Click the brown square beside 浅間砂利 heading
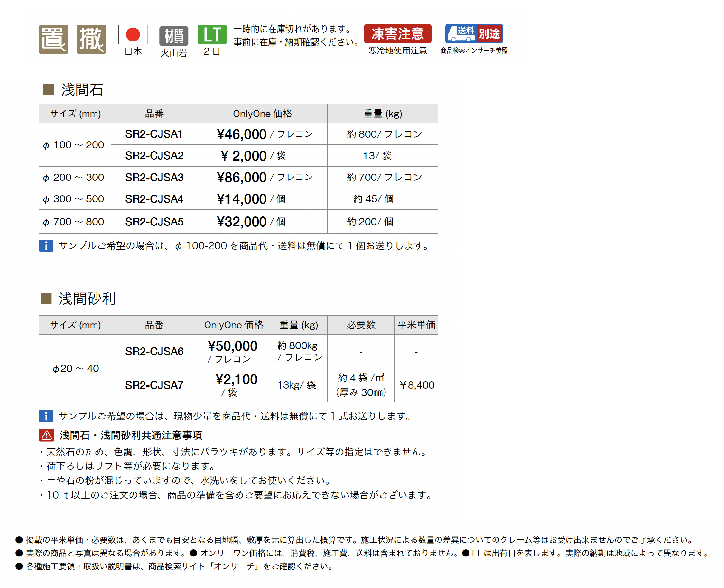Image resolution: width=724 pixels, height=588 pixels. (46, 299)
